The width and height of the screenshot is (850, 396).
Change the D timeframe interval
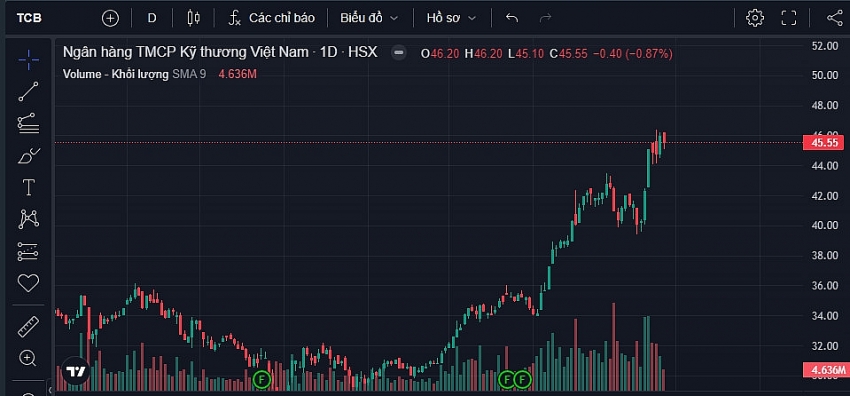tap(152, 18)
